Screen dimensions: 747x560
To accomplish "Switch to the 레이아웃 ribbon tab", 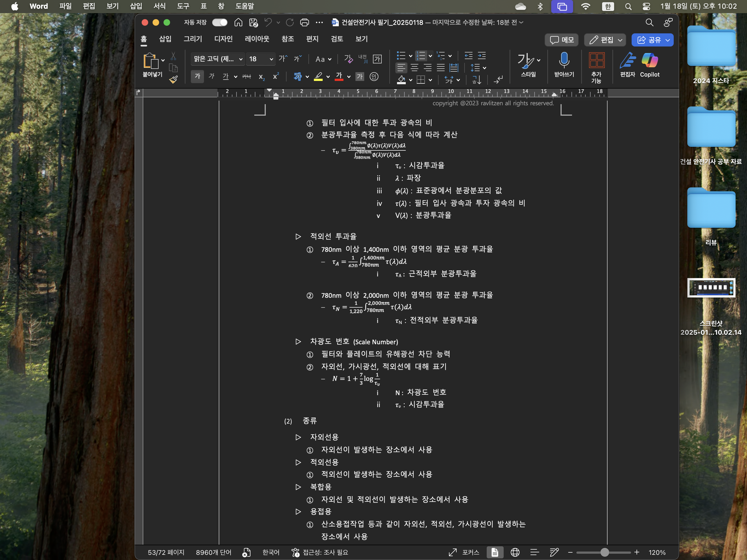I will (x=257, y=39).
